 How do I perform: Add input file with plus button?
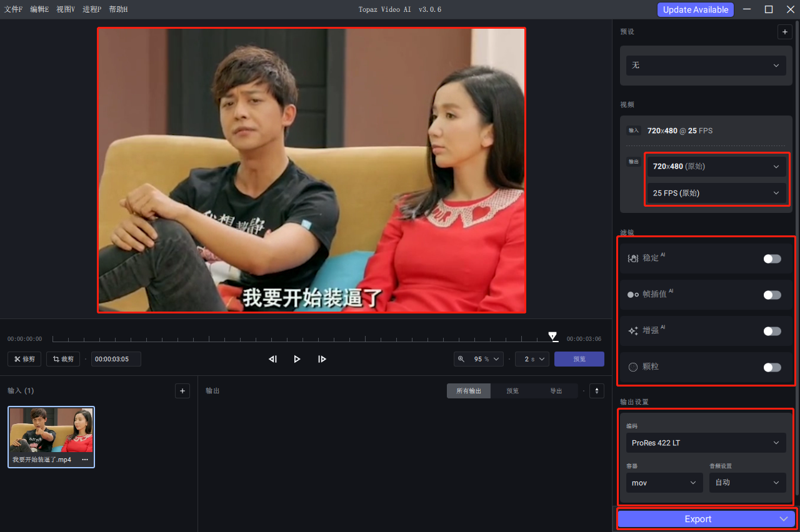click(x=182, y=391)
